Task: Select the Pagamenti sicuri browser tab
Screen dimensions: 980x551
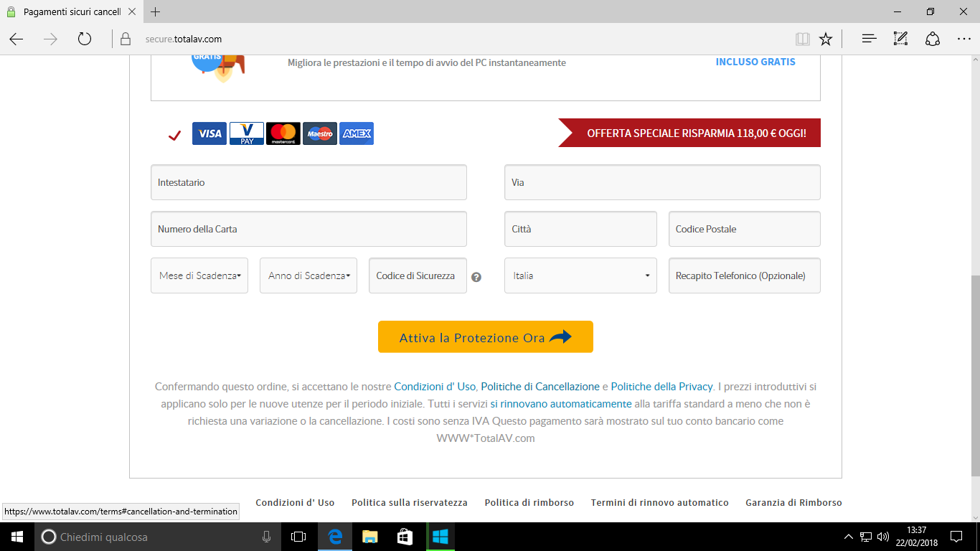Action: coord(70,11)
